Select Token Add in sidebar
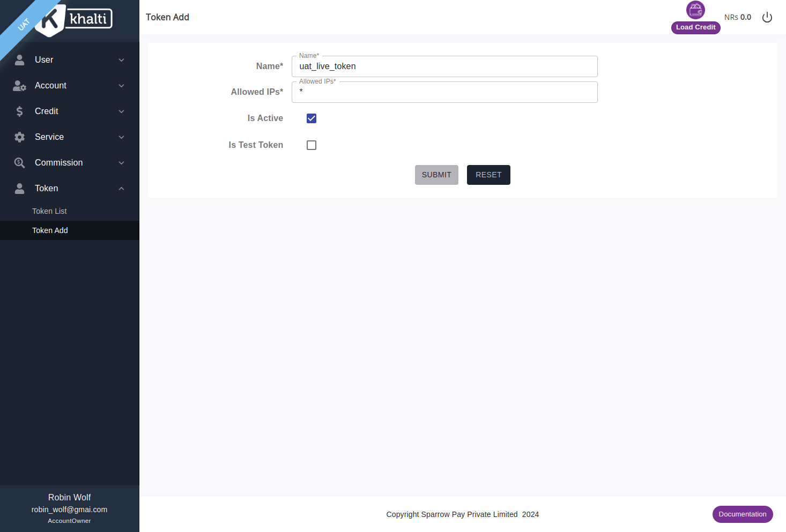786x532 pixels. 70,230
